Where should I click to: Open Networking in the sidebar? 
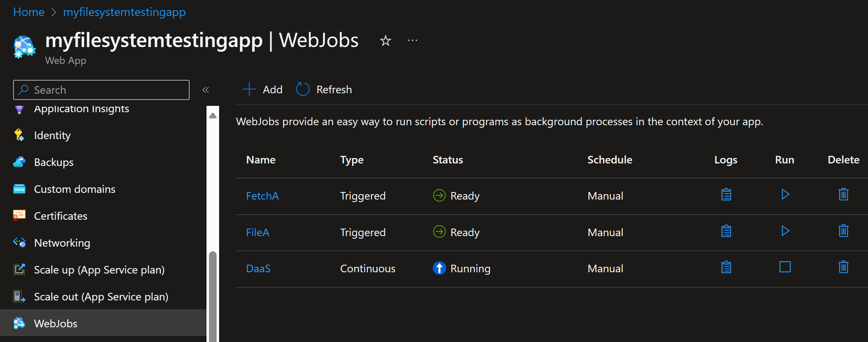coord(62,243)
